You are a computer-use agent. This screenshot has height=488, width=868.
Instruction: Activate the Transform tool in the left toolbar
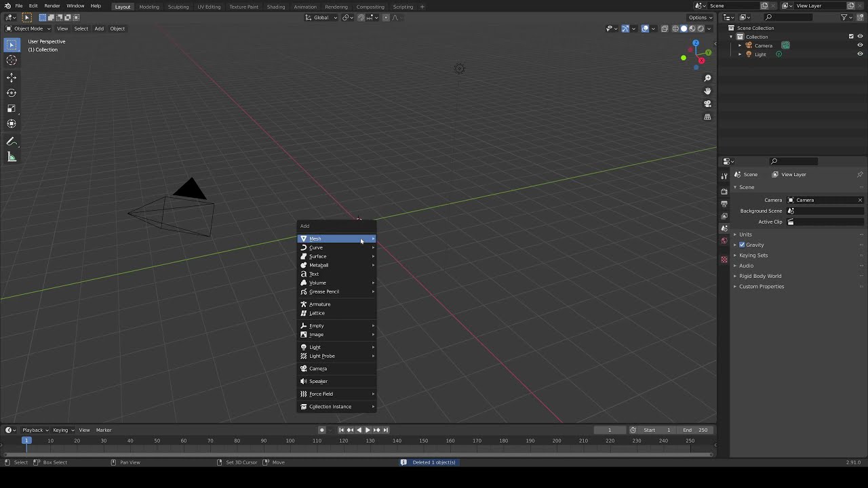click(x=12, y=124)
